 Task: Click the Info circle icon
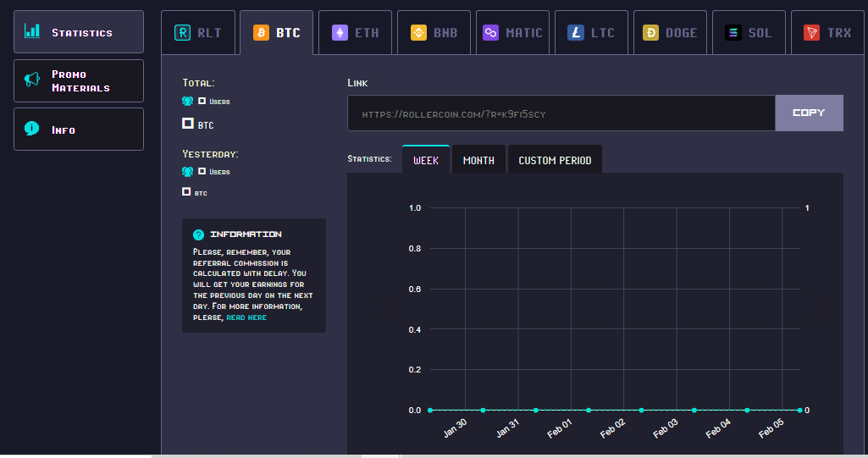(x=32, y=129)
